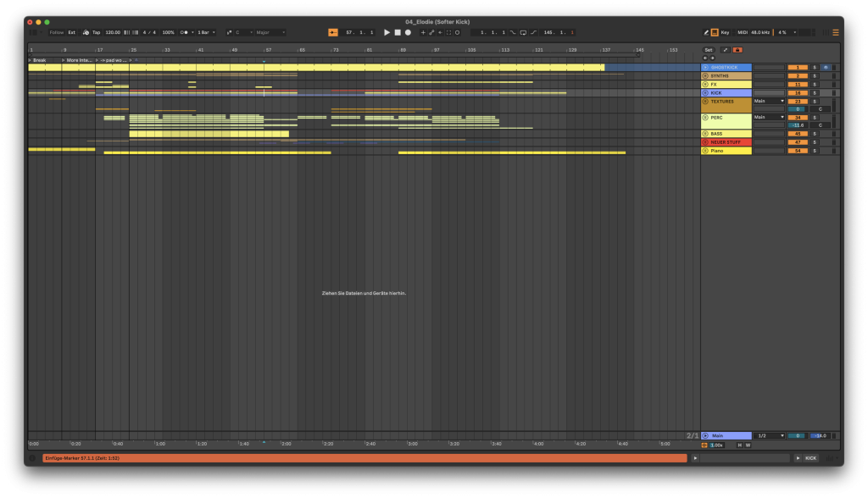Click the orange lock envelopes icon
This screenshot has width=868, height=498.
click(x=737, y=50)
